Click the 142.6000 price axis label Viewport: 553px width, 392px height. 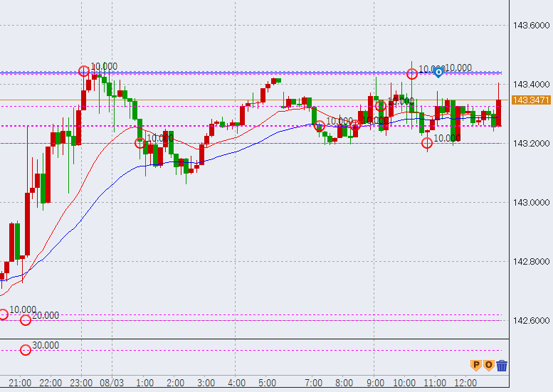click(x=531, y=321)
